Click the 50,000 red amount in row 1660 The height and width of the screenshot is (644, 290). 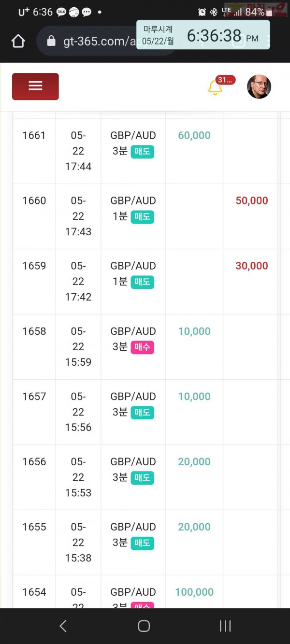(252, 200)
